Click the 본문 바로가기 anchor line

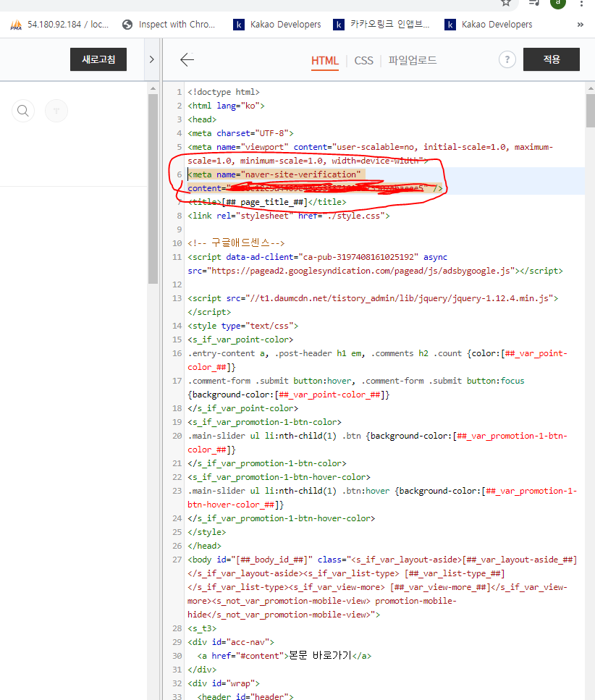[284, 656]
